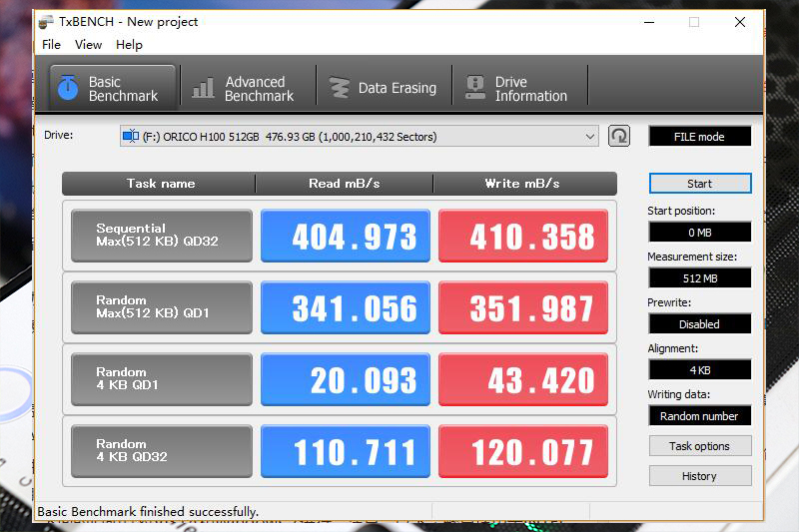
Task: Click random 512 KB write value 351.987
Action: (523, 307)
